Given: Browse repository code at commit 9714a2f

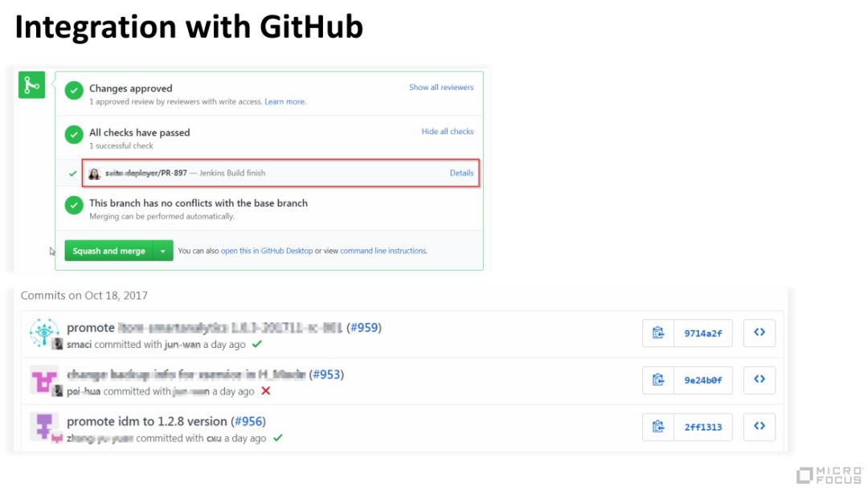Looking at the screenshot, I should [x=759, y=333].
